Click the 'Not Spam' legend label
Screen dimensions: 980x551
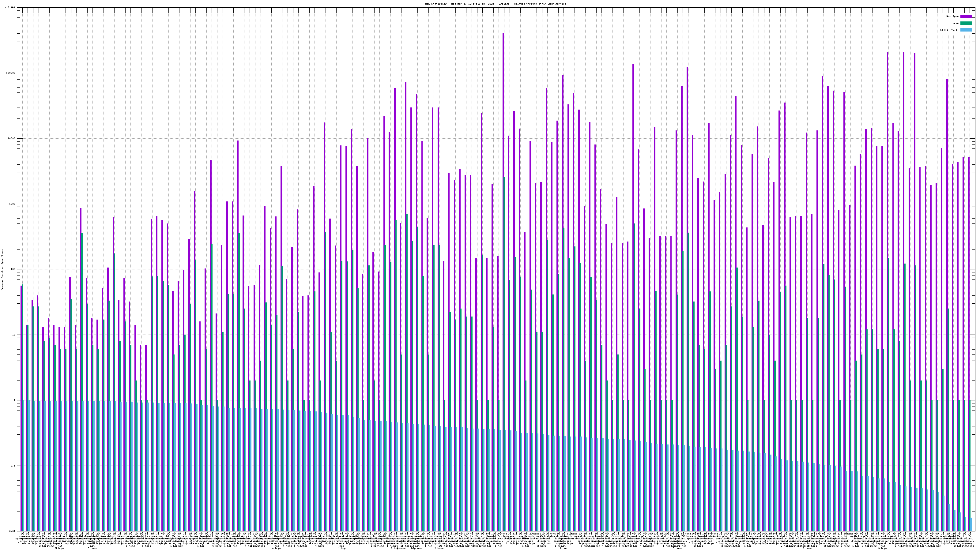point(953,16)
